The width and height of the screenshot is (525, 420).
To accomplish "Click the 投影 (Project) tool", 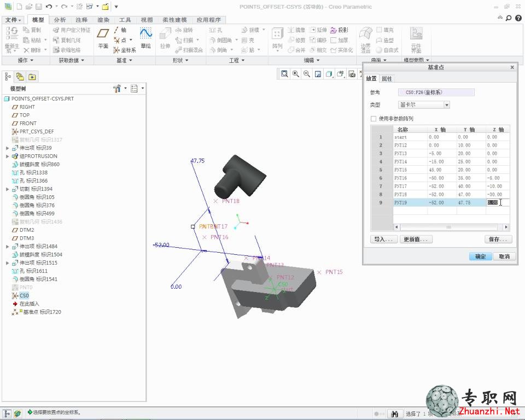I will 339,30.
